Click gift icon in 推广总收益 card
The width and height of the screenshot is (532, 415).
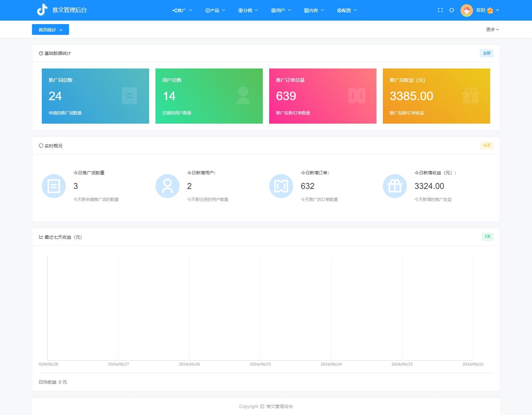click(x=471, y=95)
